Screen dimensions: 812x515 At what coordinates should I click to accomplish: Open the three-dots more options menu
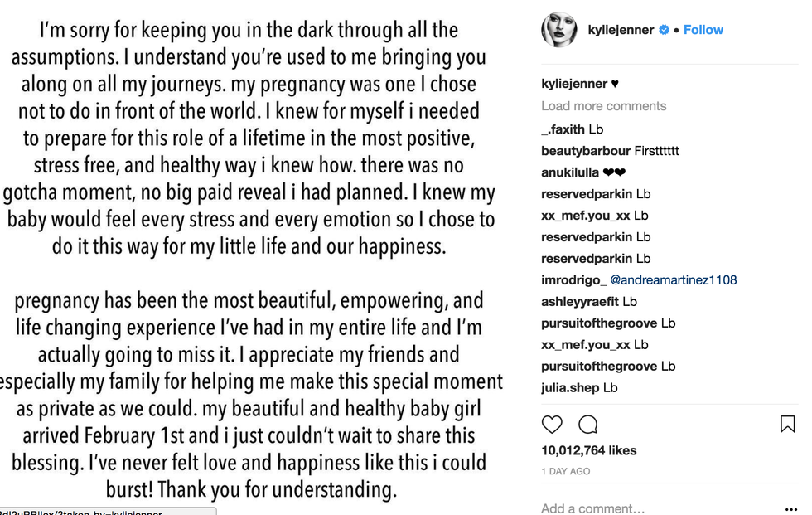click(790, 508)
